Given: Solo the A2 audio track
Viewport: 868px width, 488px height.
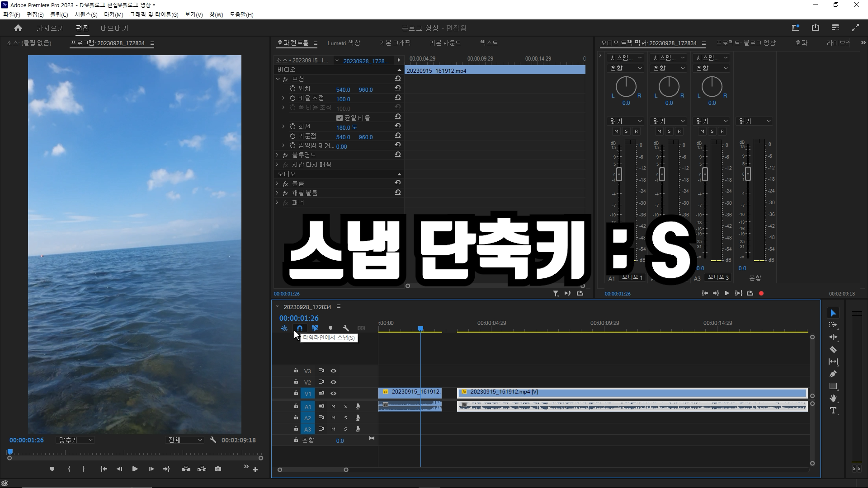Looking at the screenshot, I should point(345,418).
